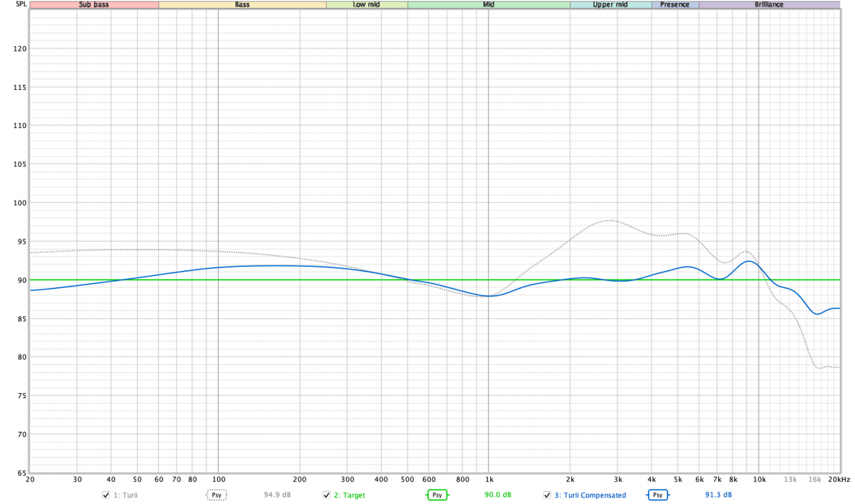Click the 120 SPL axis value
This screenshot has width=855, height=504.
tap(20, 49)
